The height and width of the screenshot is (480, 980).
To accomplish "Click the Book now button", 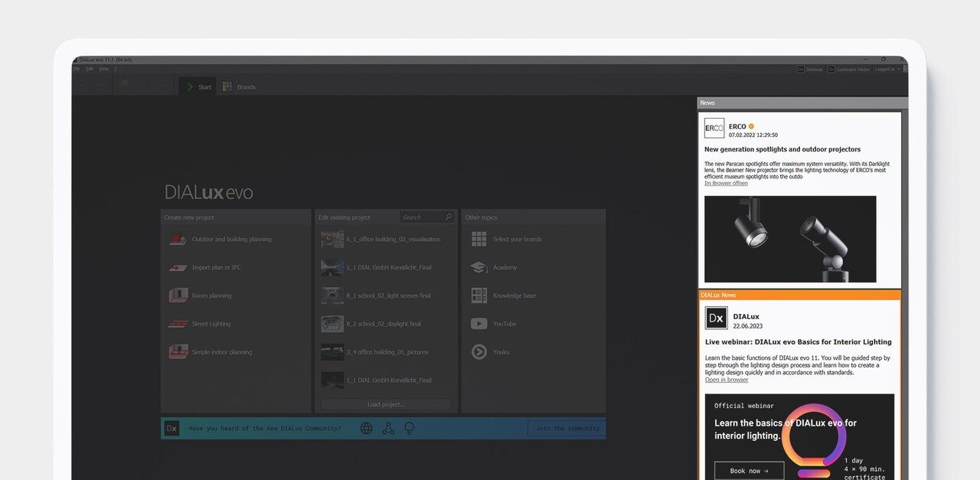I will point(749,471).
